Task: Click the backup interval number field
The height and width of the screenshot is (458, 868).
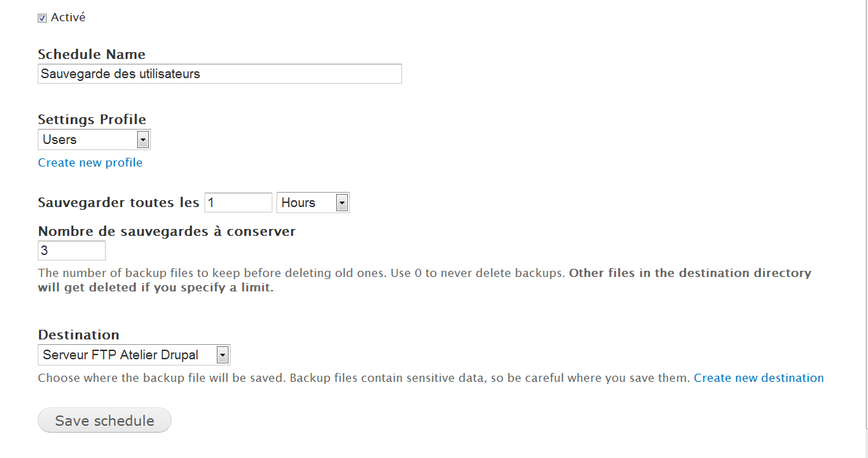Action: [238, 203]
